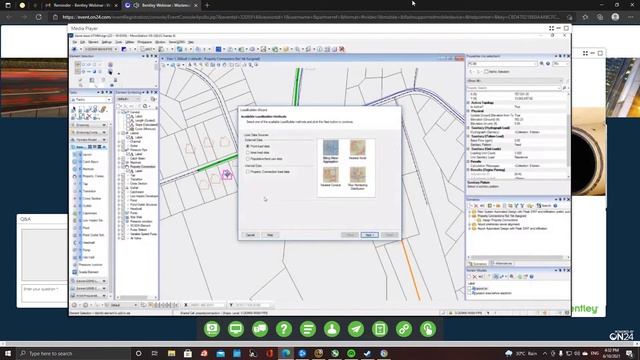Open the Settings menu

tap(107, 42)
